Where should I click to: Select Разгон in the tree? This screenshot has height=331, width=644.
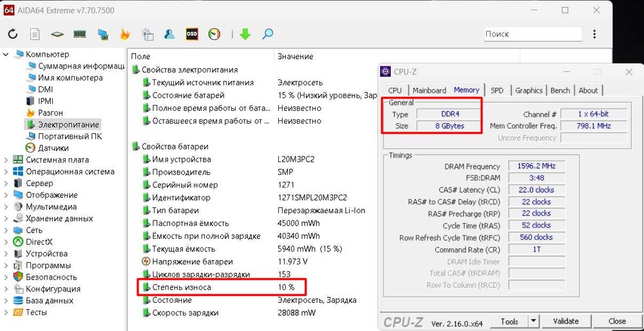(50, 113)
